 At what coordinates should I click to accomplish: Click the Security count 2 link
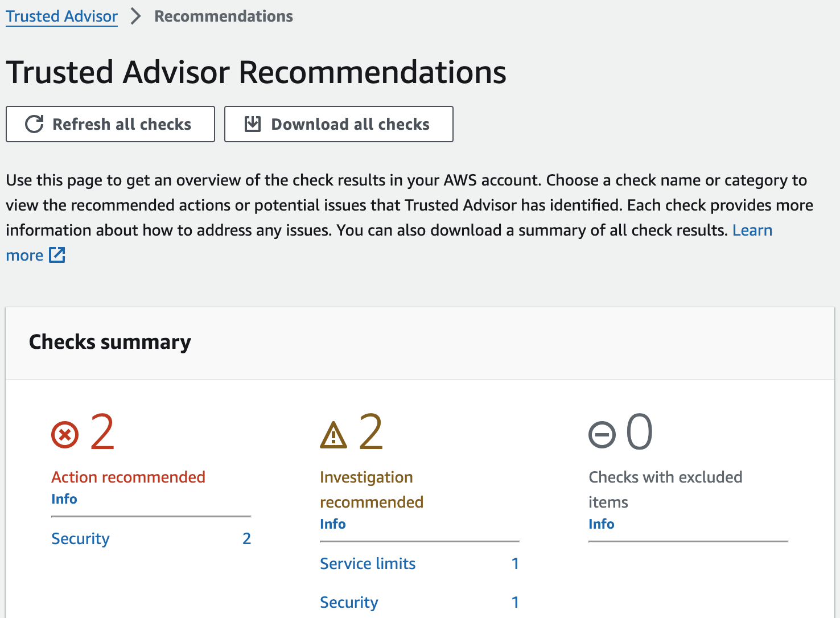coord(246,539)
